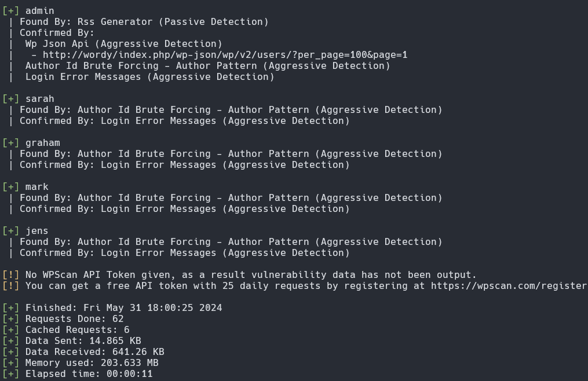The image size is (588, 381).
Task: Click the [+] marker beside Finished timestamp
Action: point(11,308)
